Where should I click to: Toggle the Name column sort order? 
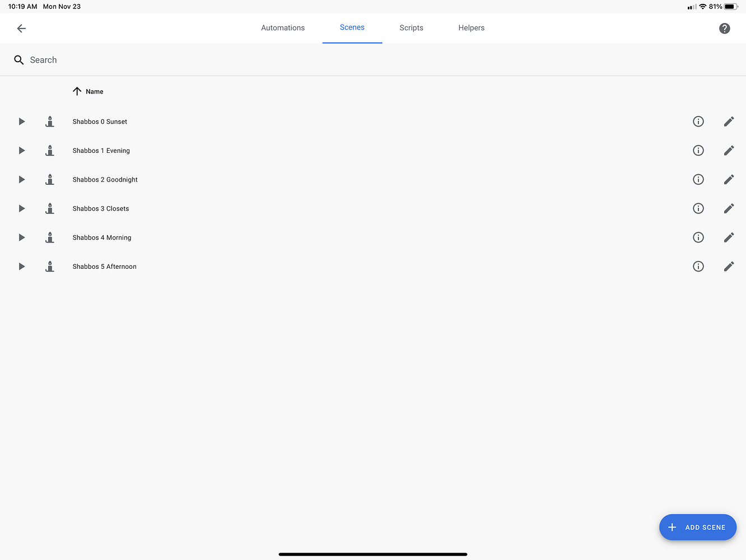coord(88,91)
